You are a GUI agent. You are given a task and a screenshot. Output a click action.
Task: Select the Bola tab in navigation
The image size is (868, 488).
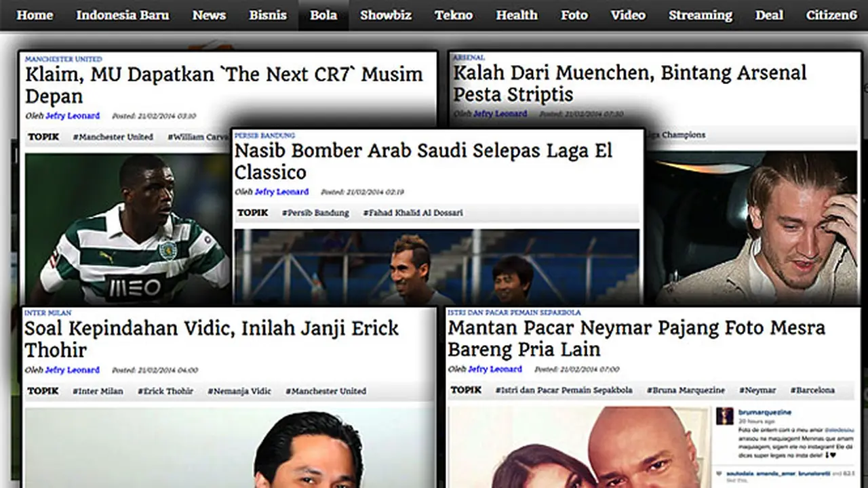pos(323,15)
